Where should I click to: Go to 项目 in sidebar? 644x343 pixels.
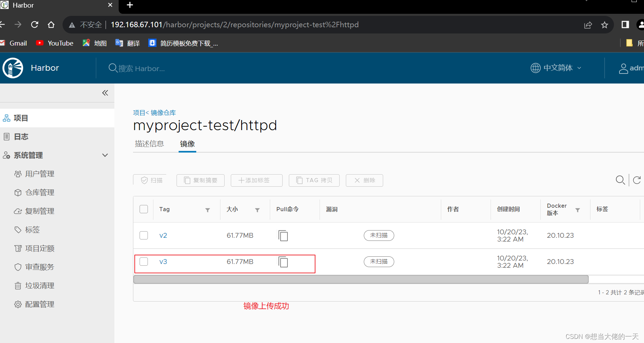pyautogui.click(x=57, y=118)
